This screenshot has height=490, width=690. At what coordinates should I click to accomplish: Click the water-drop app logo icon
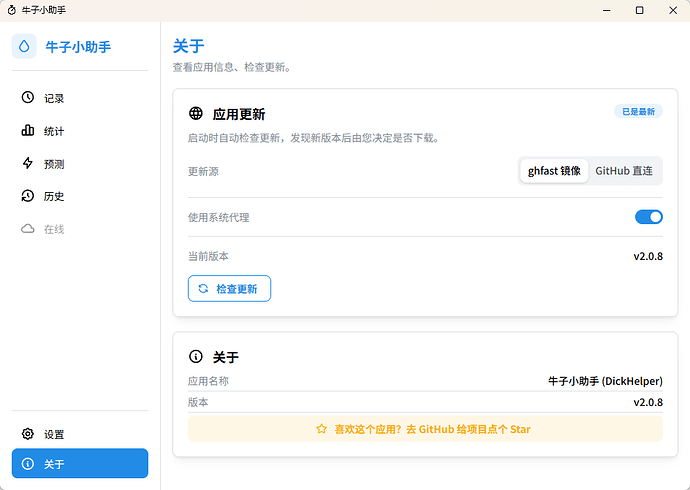tap(24, 46)
